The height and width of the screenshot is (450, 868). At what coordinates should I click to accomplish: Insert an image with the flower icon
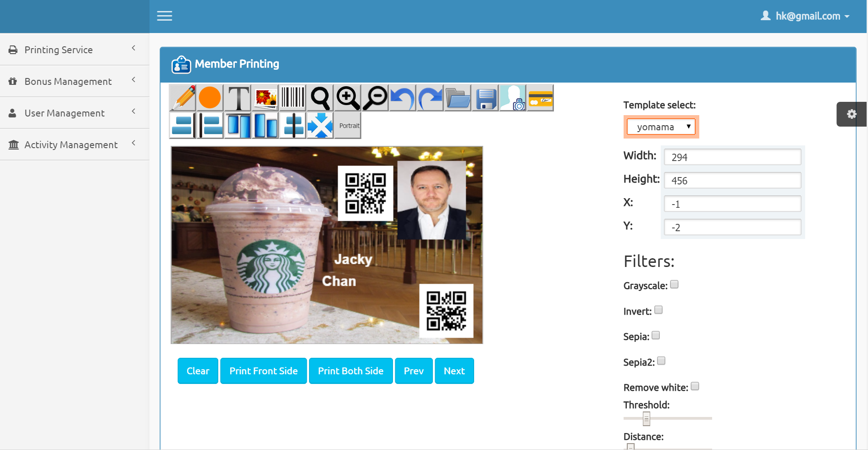pos(265,98)
